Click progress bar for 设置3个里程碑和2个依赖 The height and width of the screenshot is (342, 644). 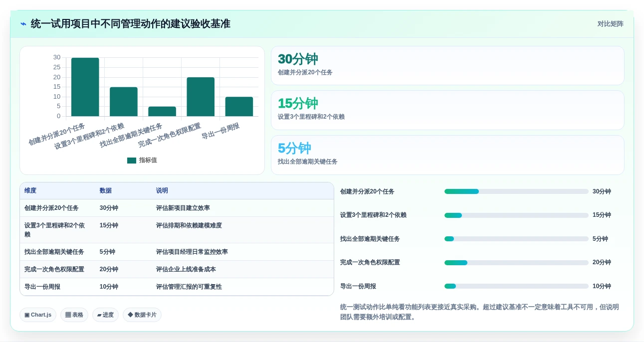point(516,215)
